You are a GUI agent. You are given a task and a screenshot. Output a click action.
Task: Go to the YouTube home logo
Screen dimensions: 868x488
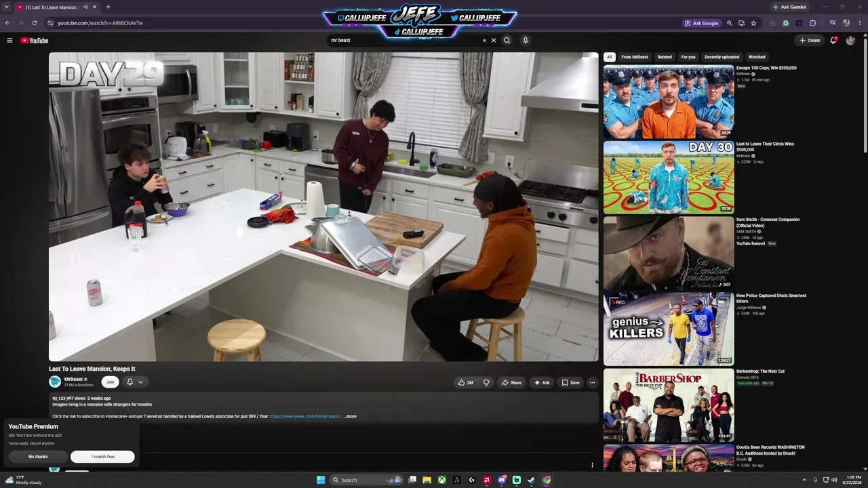[34, 41]
